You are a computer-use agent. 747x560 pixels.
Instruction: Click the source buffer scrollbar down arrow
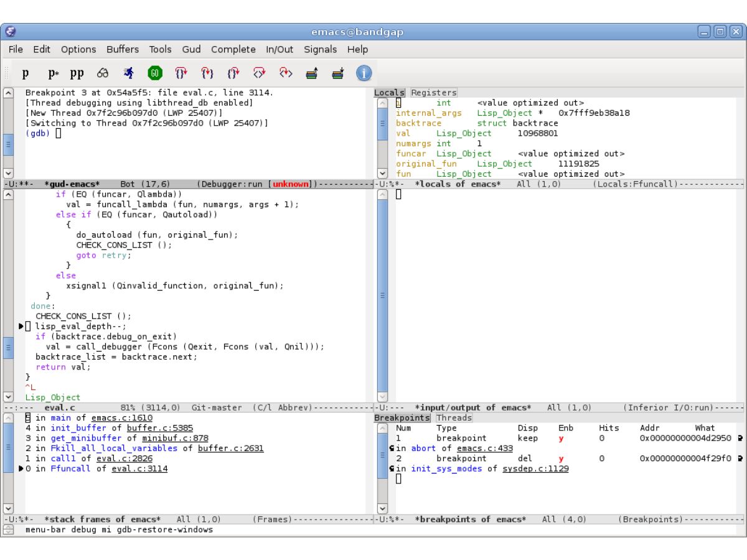(x=8, y=396)
